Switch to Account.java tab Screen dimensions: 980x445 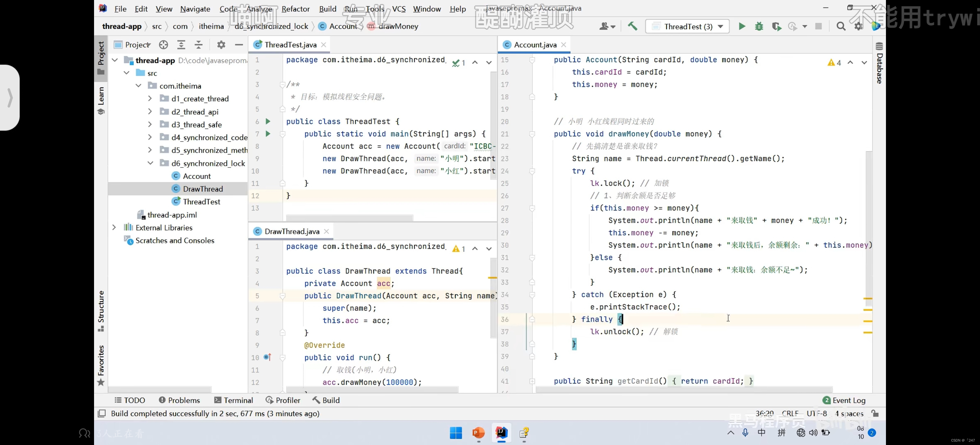535,45
